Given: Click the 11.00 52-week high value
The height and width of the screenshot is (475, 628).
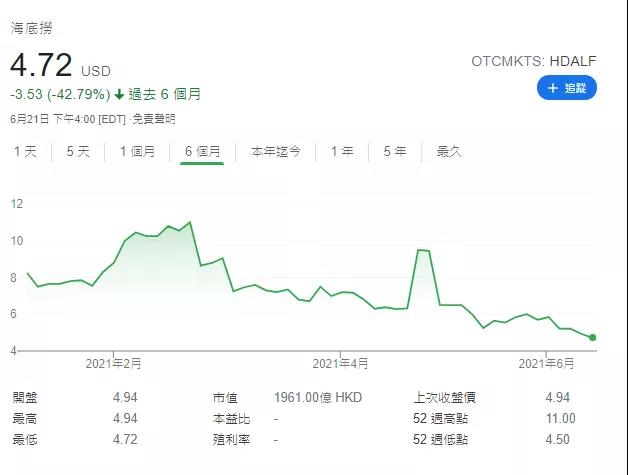Looking at the screenshot, I should pyautogui.click(x=561, y=419).
